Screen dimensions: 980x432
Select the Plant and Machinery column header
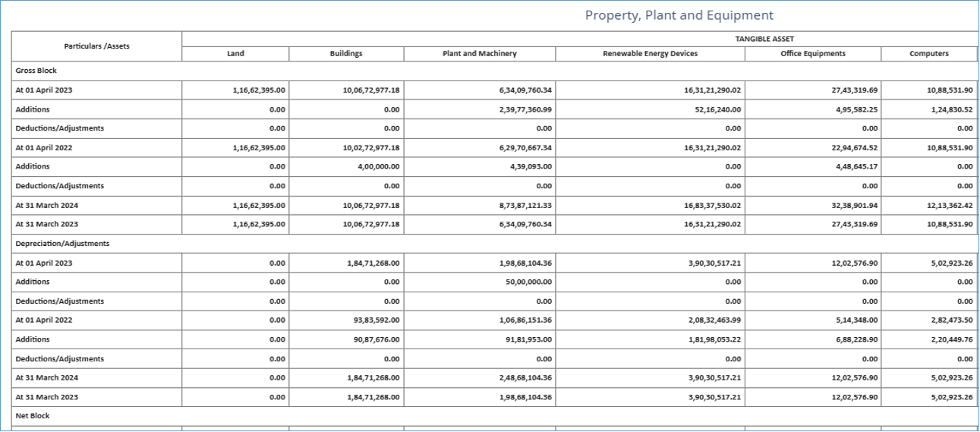(x=479, y=54)
